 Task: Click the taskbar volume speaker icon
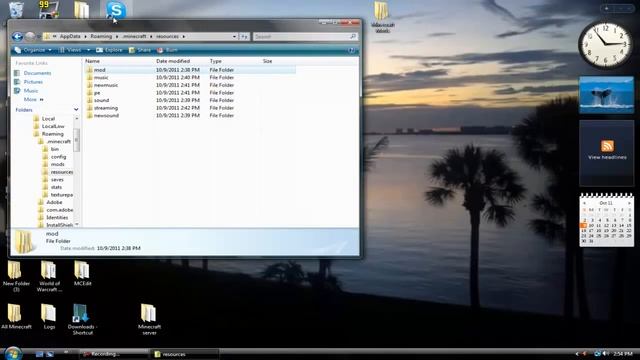pyautogui.click(x=605, y=353)
